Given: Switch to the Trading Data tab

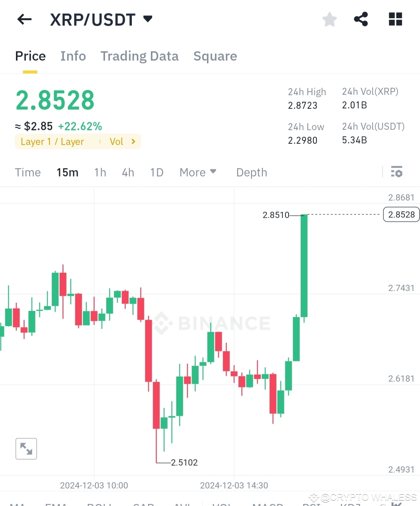Looking at the screenshot, I should [x=140, y=56].
